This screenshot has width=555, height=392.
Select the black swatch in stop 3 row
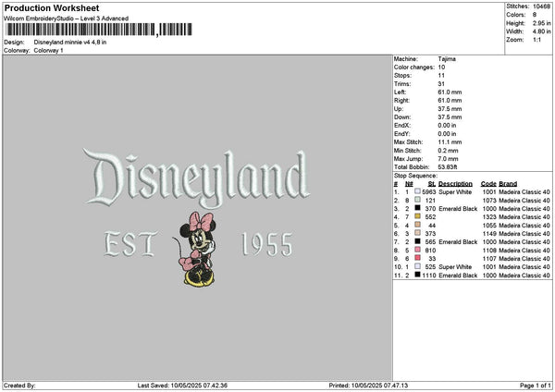418,208
